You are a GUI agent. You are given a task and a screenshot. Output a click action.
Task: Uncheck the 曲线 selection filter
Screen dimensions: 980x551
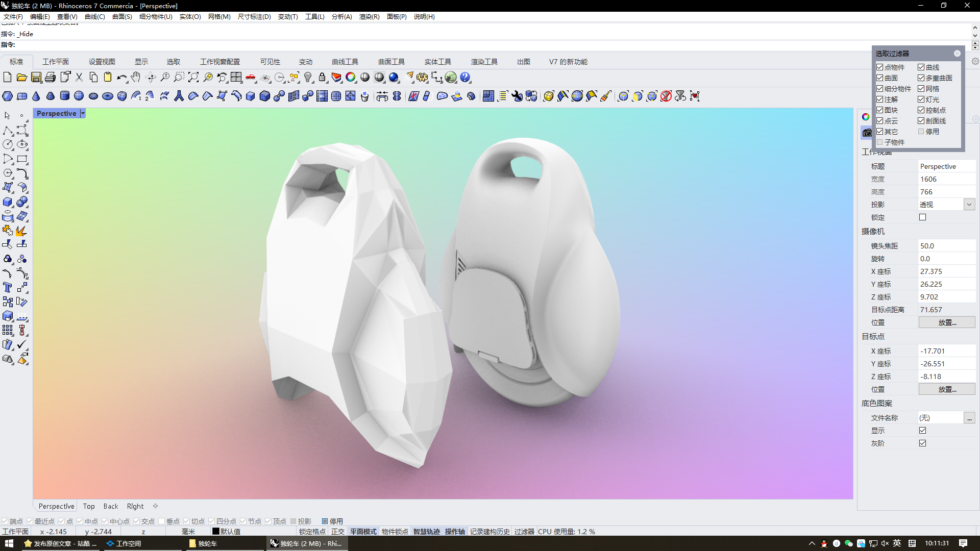(921, 67)
